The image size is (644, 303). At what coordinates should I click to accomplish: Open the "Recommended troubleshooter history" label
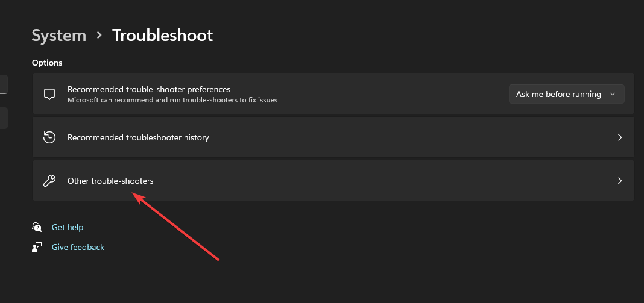pyautogui.click(x=138, y=137)
